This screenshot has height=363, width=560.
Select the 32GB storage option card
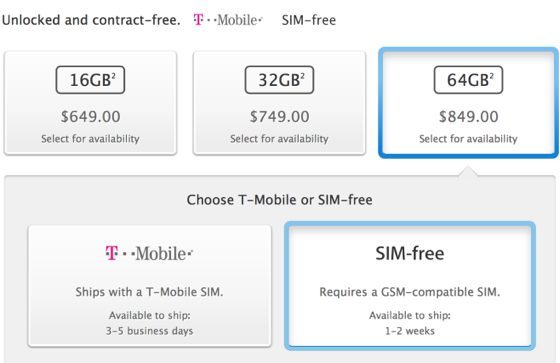pyautogui.click(x=279, y=103)
